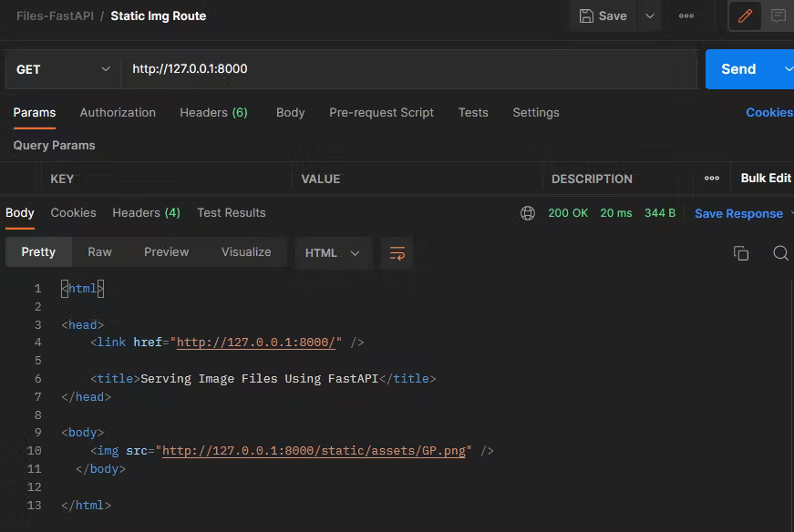Screen dimensions: 794x532
Task: Toggle line wrapping in the response viewer
Action: (396, 252)
